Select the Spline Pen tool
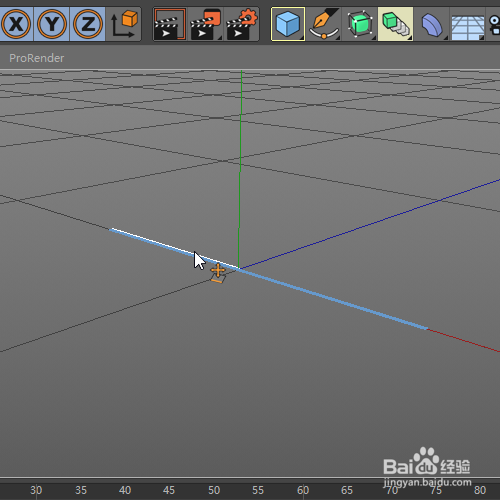The image size is (500, 500). pyautogui.click(x=324, y=24)
